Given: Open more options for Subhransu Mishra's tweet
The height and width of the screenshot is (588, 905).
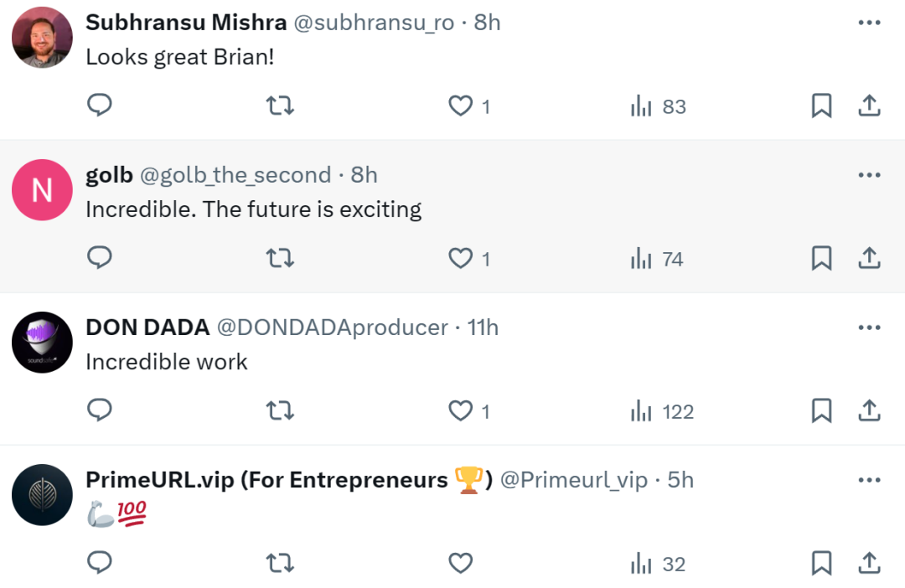Looking at the screenshot, I should tap(869, 23).
